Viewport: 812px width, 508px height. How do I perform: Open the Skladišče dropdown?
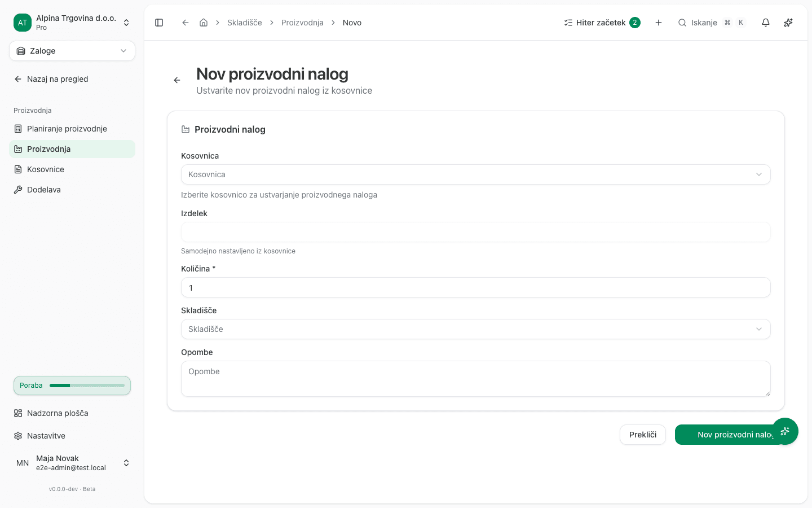pyautogui.click(x=476, y=329)
